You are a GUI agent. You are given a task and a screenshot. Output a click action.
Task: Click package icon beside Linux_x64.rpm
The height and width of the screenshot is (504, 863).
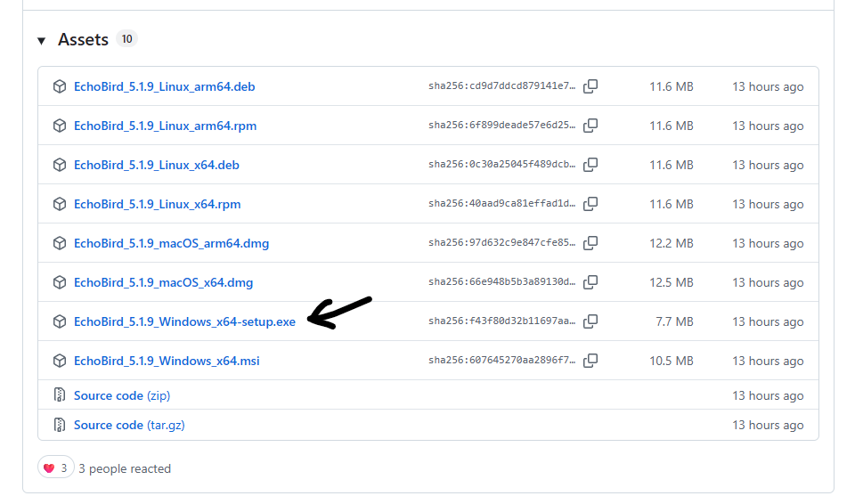click(x=60, y=204)
